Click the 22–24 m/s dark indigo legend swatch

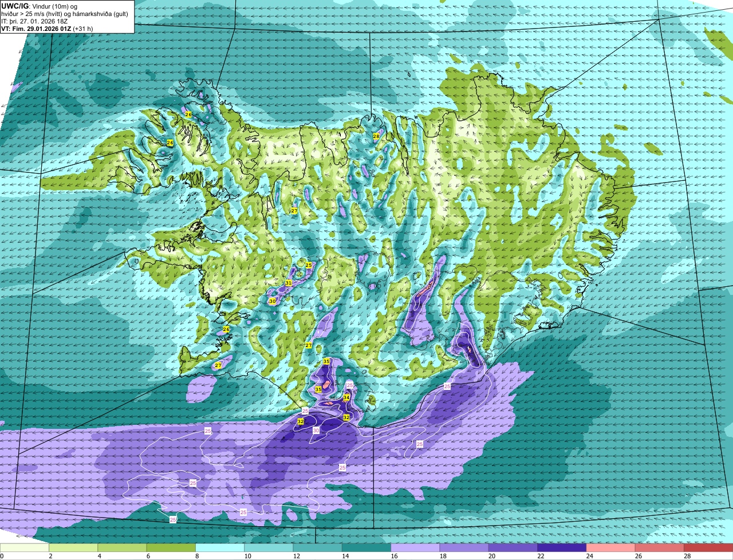(562, 547)
